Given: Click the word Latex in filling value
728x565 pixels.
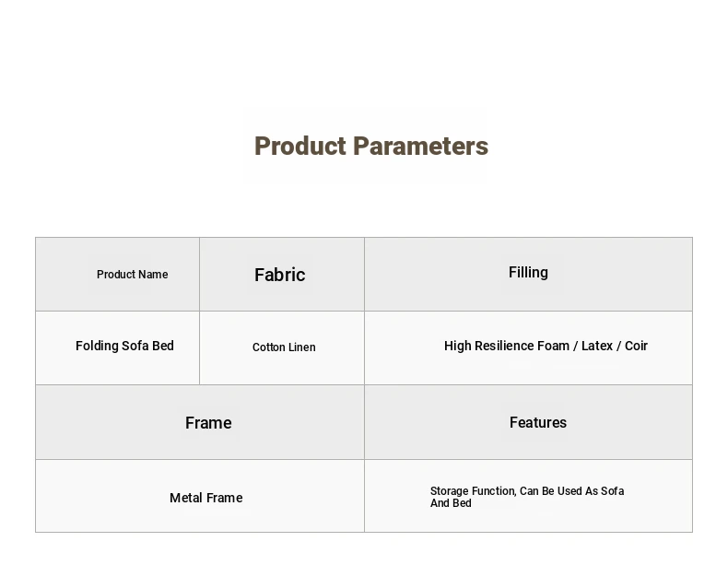Looking at the screenshot, I should tap(597, 346).
